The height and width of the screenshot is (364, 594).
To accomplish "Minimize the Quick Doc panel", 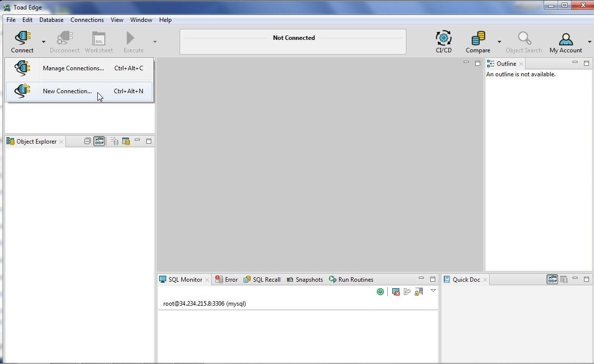I will [575, 278].
